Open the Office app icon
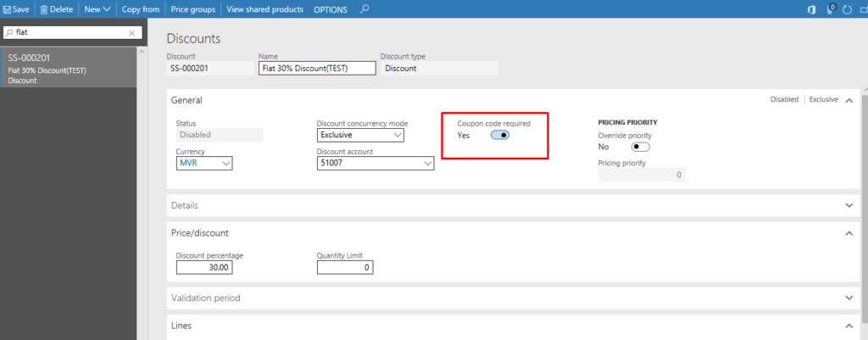 [810, 9]
